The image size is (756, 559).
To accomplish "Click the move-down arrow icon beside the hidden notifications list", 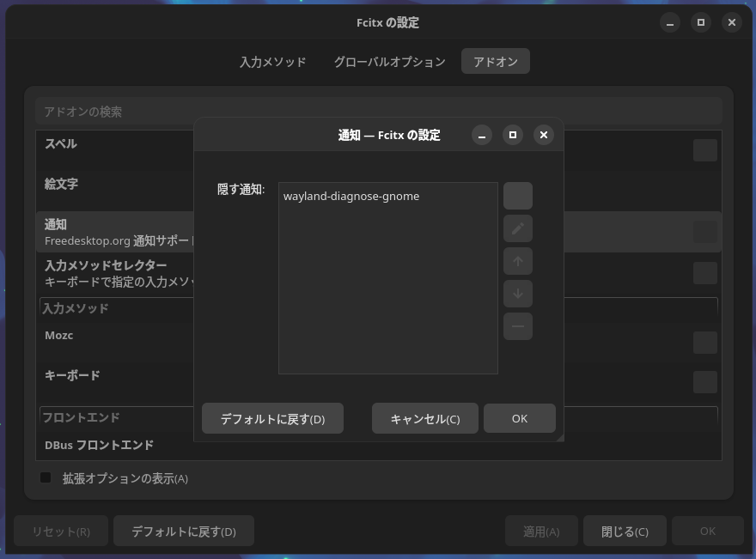I will tap(518, 294).
